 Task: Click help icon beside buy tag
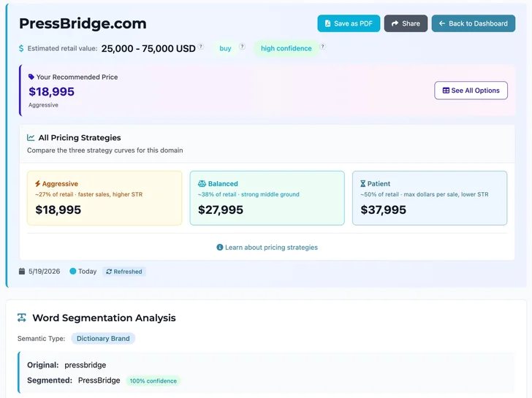242,47
